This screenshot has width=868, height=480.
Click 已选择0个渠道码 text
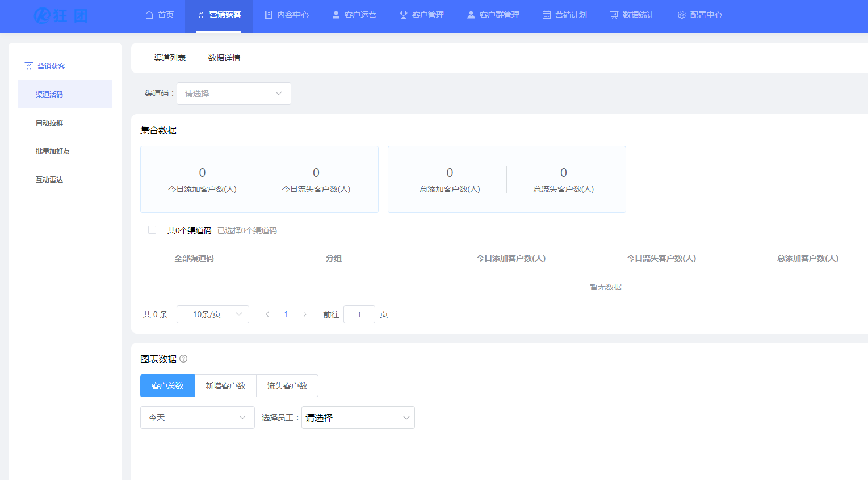pos(248,230)
